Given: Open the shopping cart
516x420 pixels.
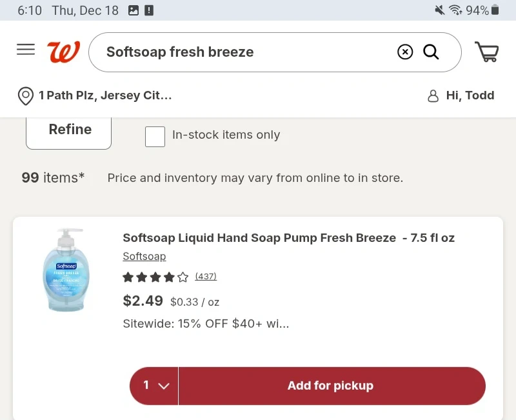Looking at the screenshot, I should (x=487, y=52).
